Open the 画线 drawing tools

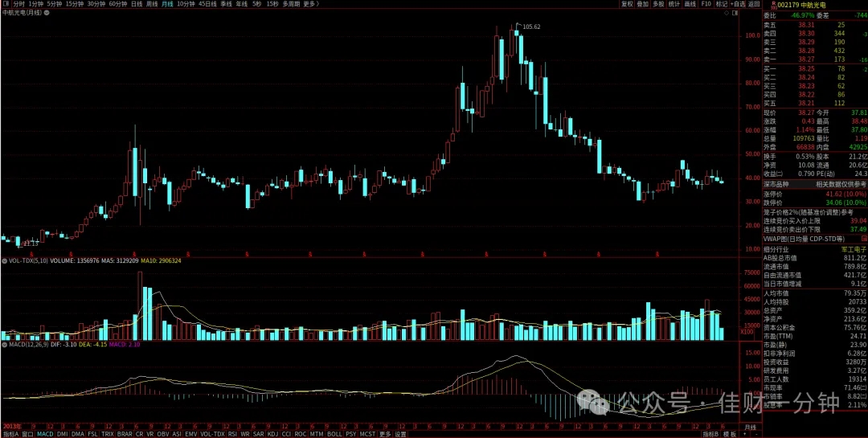click(690, 4)
